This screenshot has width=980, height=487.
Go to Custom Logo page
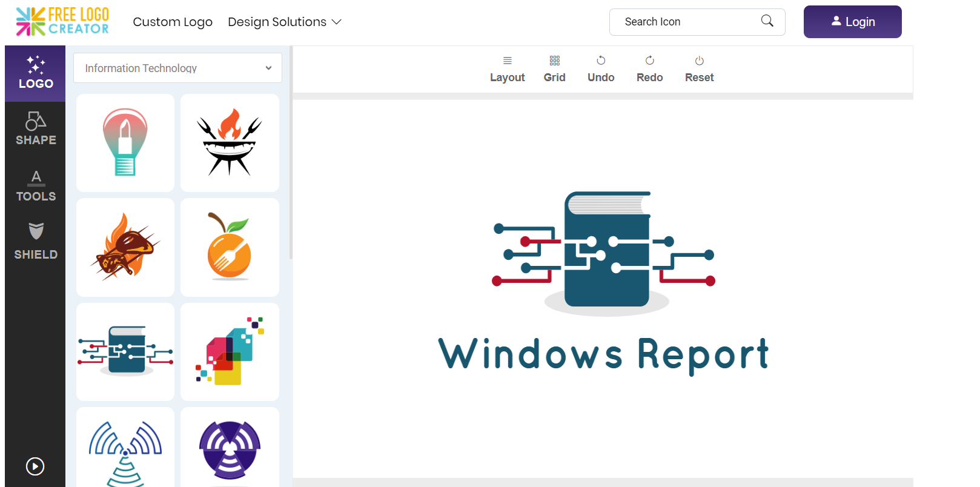tap(173, 22)
